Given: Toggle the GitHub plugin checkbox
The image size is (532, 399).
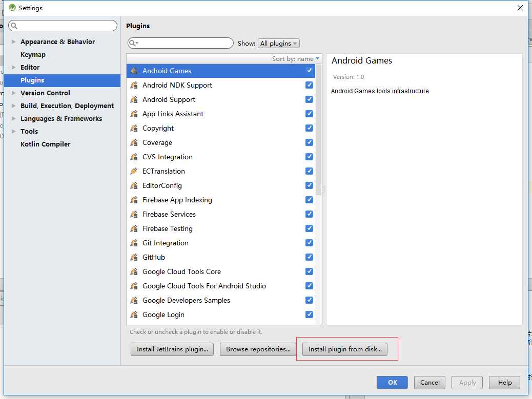Looking at the screenshot, I should (x=309, y=257).
